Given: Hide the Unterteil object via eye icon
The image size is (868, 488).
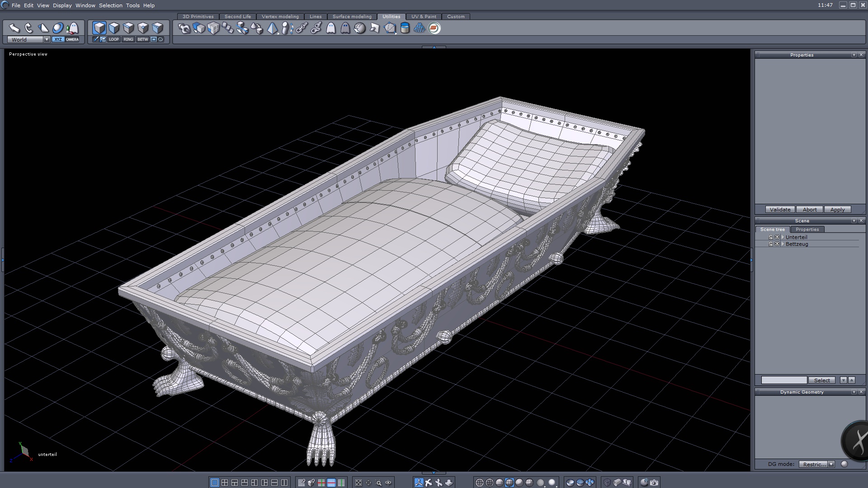Looking at the screenshot, I should [777, 237].
